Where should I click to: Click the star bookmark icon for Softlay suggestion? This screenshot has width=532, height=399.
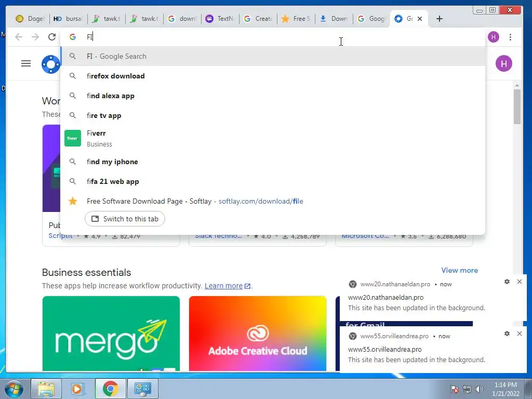coord(73,201)
